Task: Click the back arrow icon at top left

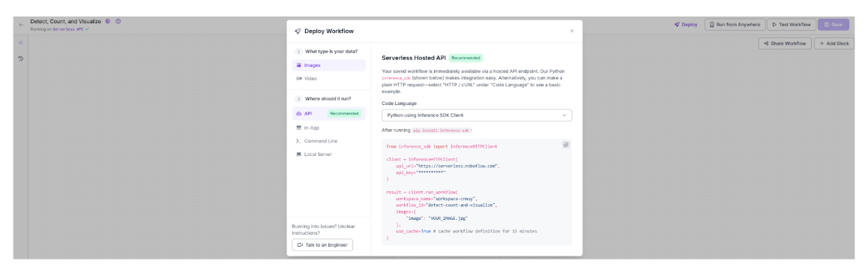Action: pos(21,25)
